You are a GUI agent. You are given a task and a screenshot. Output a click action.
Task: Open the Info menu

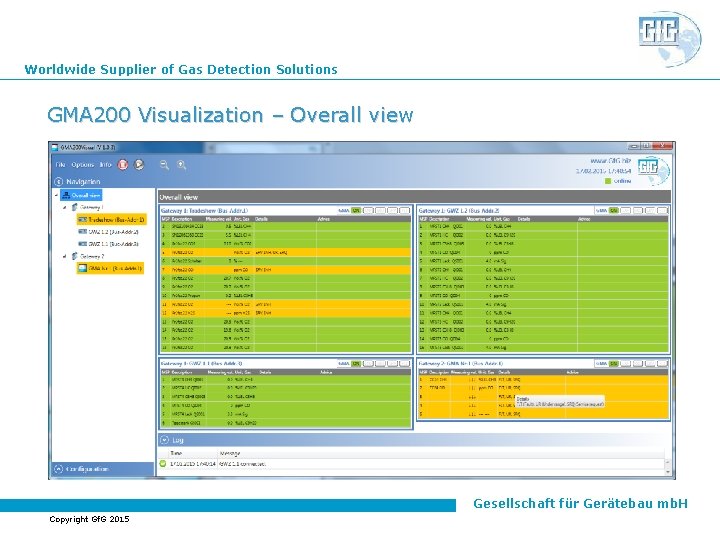pos(106,164)
